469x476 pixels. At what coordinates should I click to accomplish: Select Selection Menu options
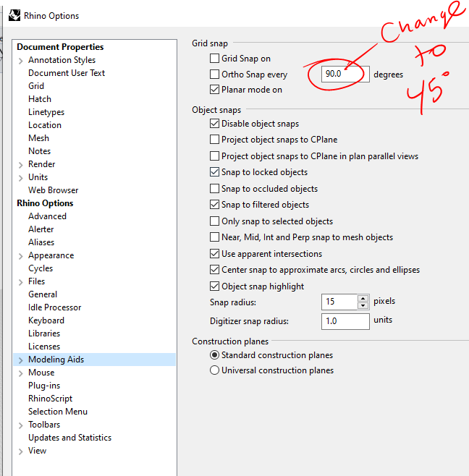(x=58, y=412)
